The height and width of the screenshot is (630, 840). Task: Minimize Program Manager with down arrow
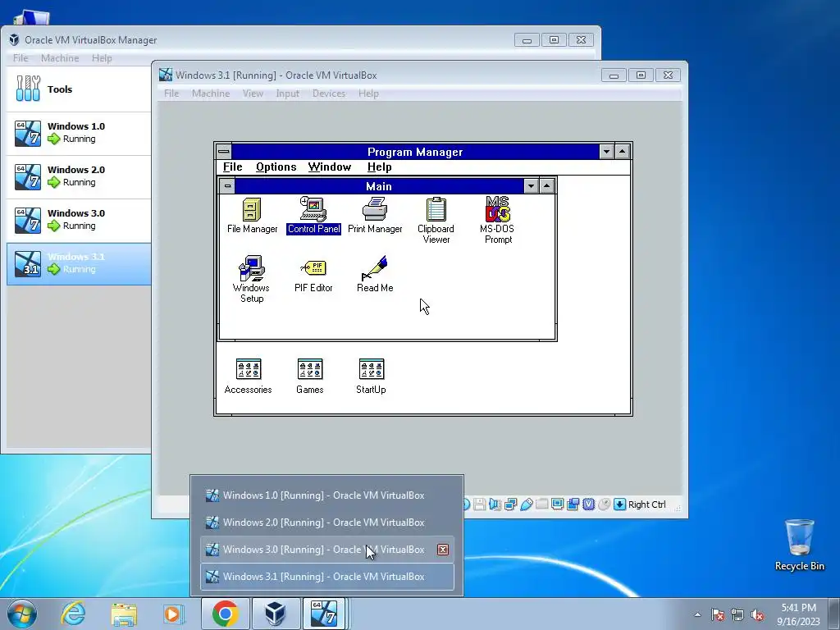pyautogui.click(x=606, y=152)
